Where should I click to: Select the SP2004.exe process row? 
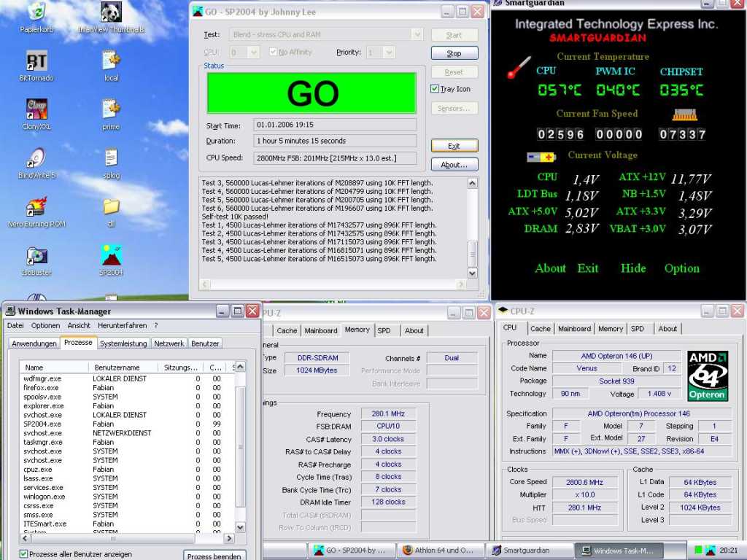click(x=127, y=424)
